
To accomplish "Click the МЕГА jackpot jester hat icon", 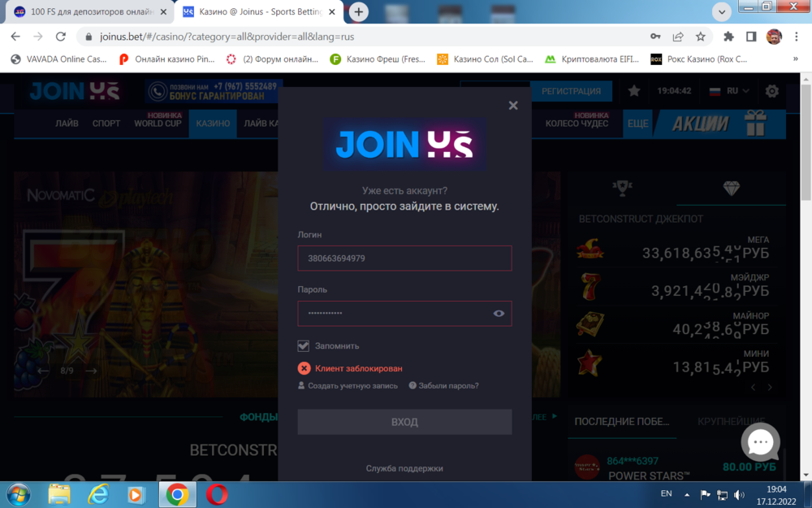I will tap(590, 250).
